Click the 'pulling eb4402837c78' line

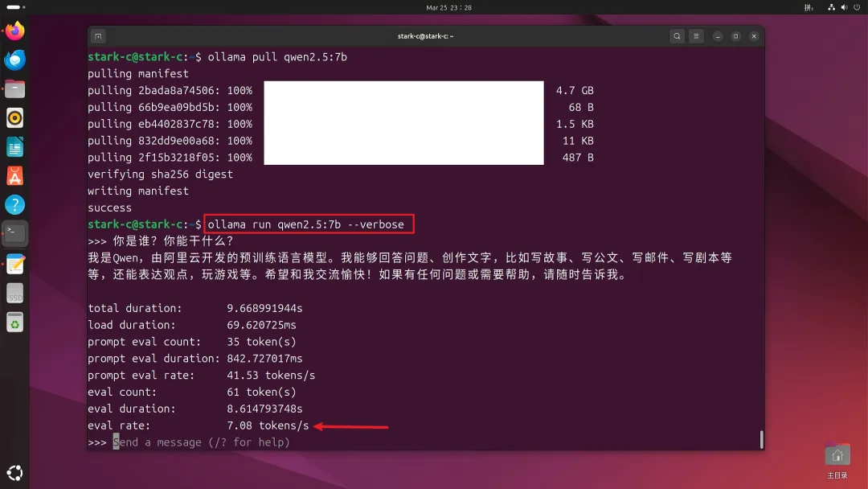[170, 124]
